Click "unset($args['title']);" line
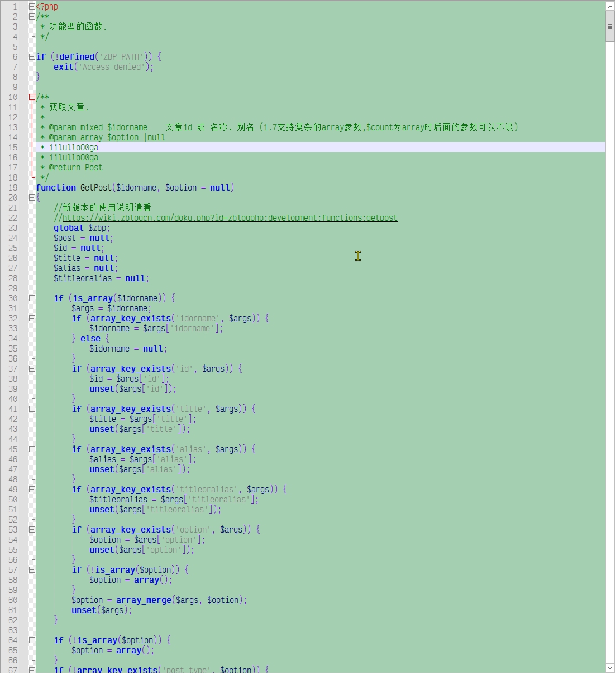This screenshot has width=616, height=674. coord(140,429)
